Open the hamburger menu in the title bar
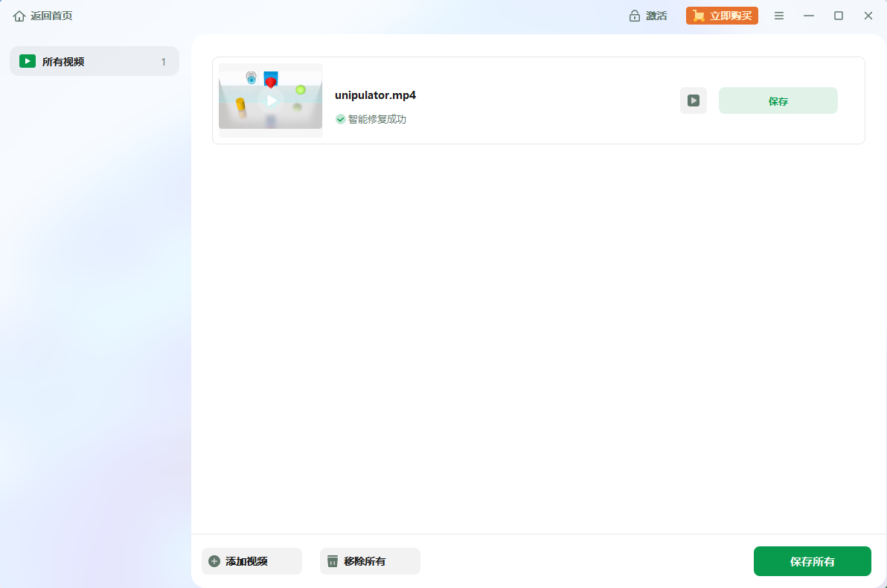The image size is (887, 588). click(779, 15)
